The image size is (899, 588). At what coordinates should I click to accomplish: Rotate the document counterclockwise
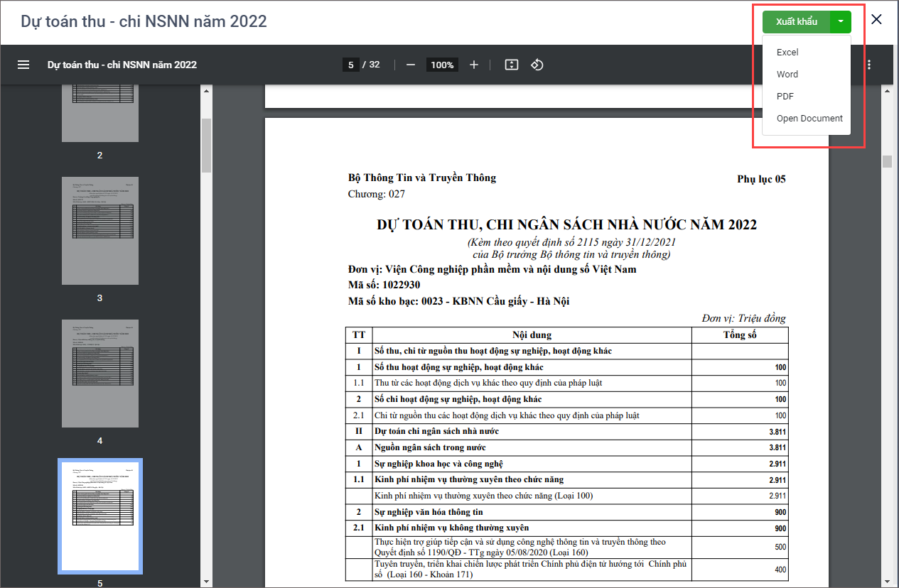coord(537,65)
